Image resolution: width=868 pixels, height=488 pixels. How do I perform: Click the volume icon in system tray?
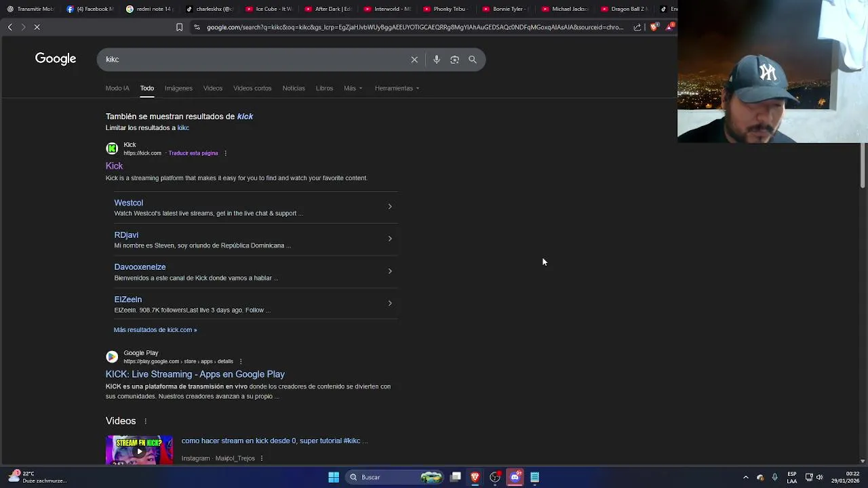point(819,477)
